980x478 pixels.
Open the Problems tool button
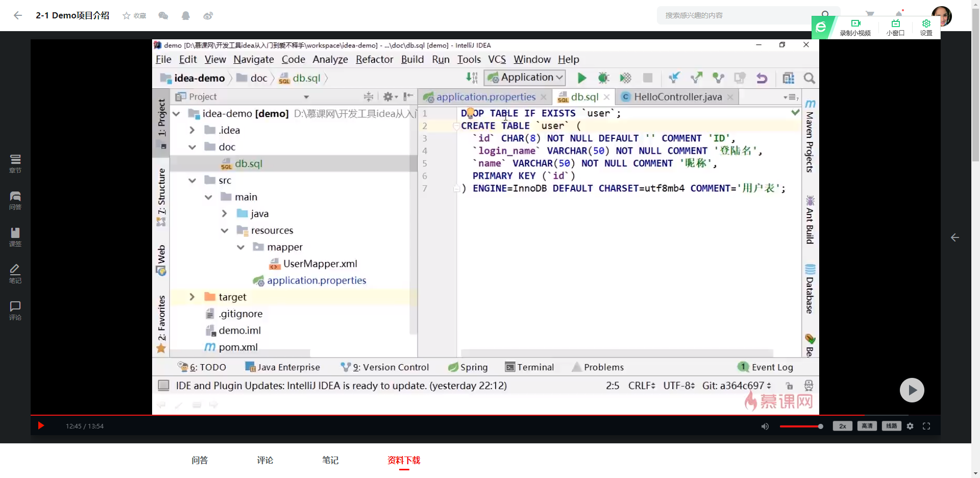coord(598,367)
